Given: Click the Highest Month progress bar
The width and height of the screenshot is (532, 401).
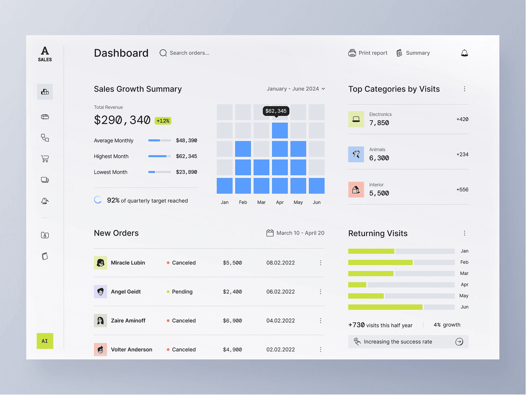Looking at the screenshot, I should [160, 156].
